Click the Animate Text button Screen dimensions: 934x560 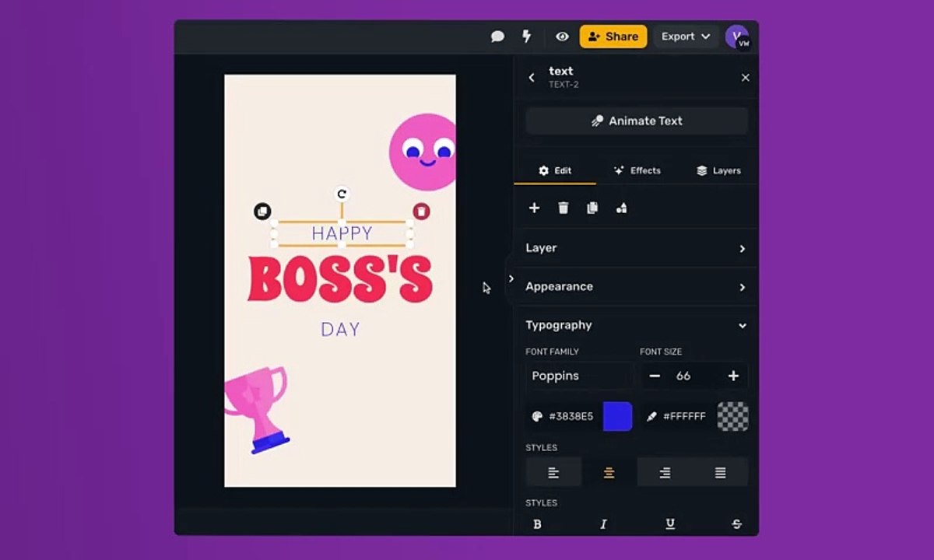(637, 121)
